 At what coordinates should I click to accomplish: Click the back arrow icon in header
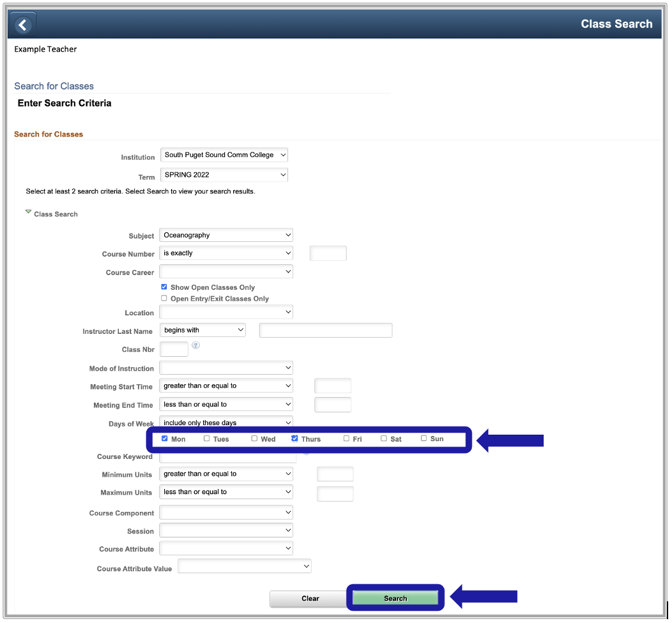coord(23,25)
